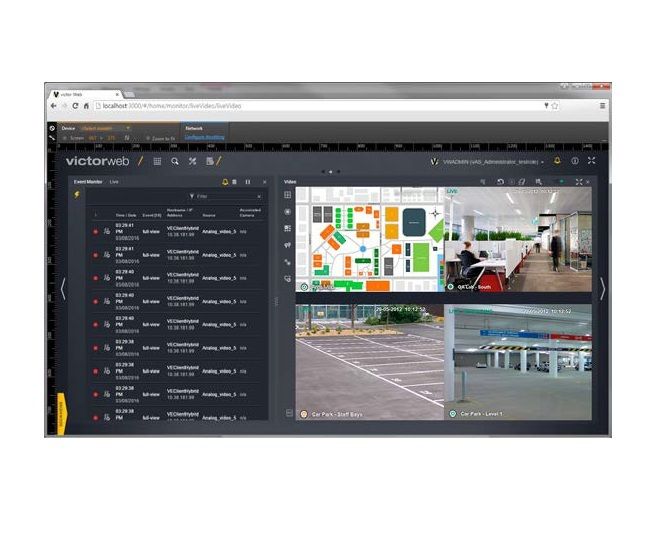Click the yellow bell icon in Event Monitor header

coord(225,182)
